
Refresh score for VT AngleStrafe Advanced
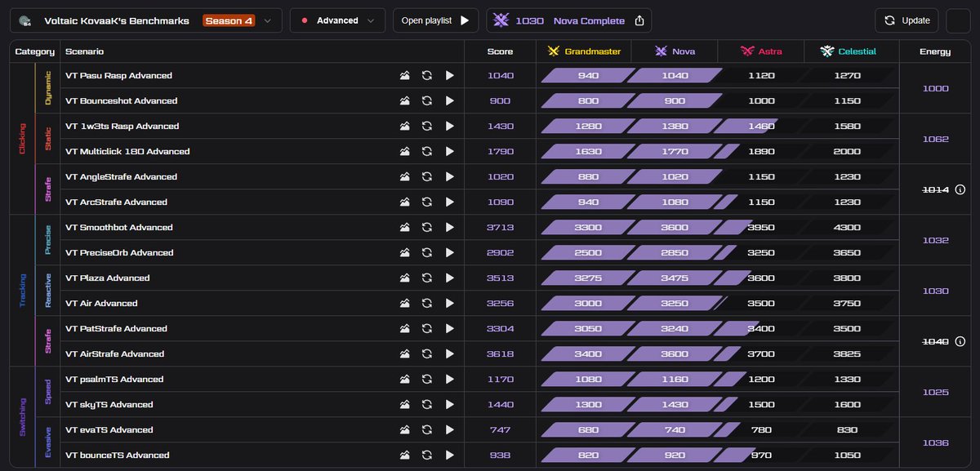[x=426, y=177]
